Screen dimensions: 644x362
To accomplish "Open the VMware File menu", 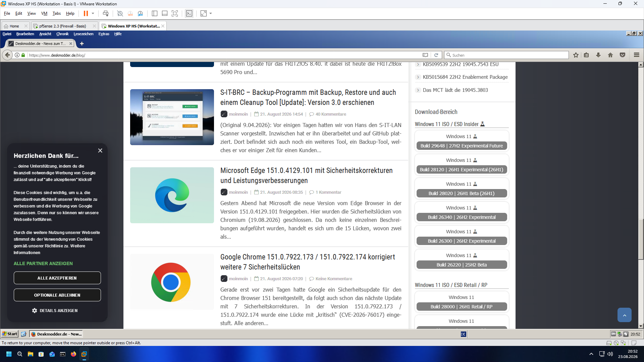I will click(x=7, y=13).
